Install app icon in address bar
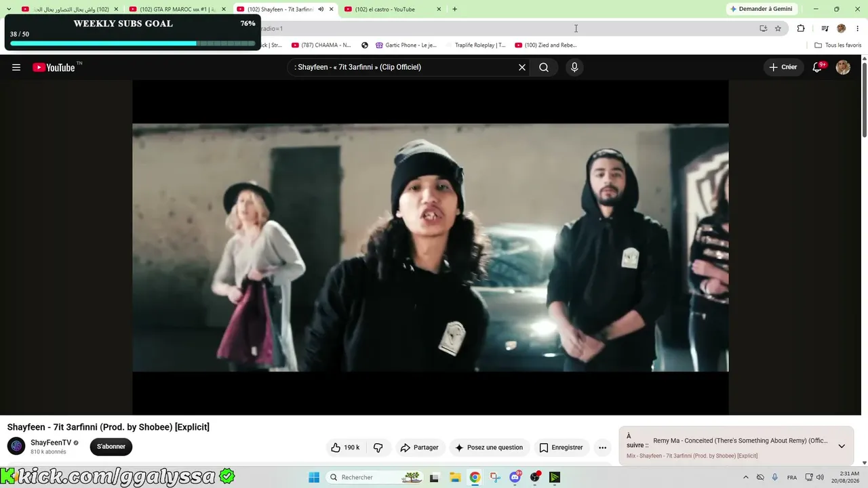 click(x=763, y=28)
